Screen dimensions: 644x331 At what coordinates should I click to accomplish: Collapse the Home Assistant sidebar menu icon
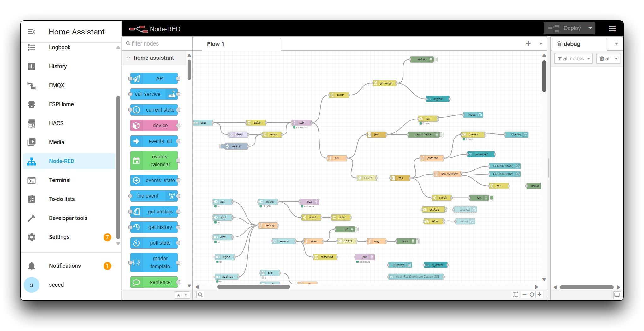tap(32, 32)
